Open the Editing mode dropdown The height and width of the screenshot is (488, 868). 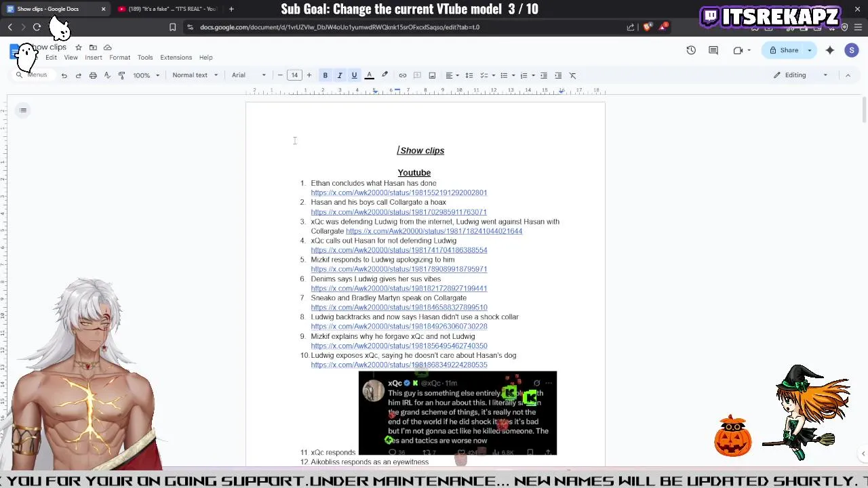pyautogui.click(x=801, y=75)
